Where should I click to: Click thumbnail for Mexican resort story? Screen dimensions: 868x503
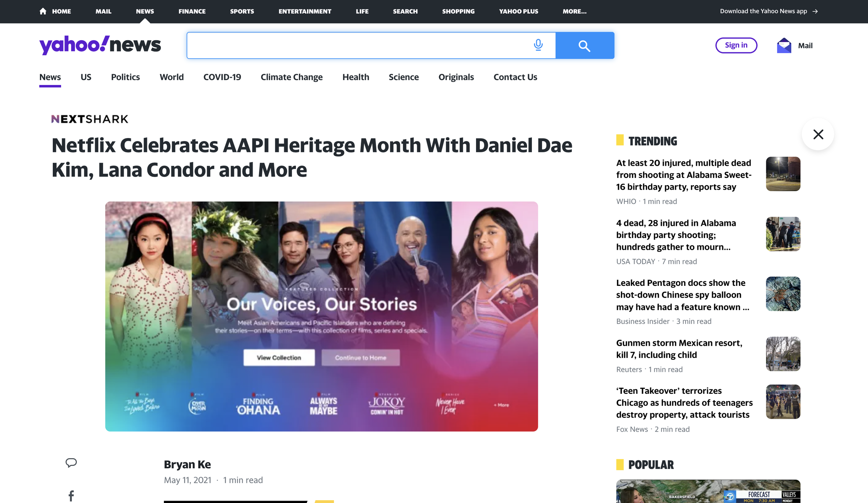tap(783, 354)
